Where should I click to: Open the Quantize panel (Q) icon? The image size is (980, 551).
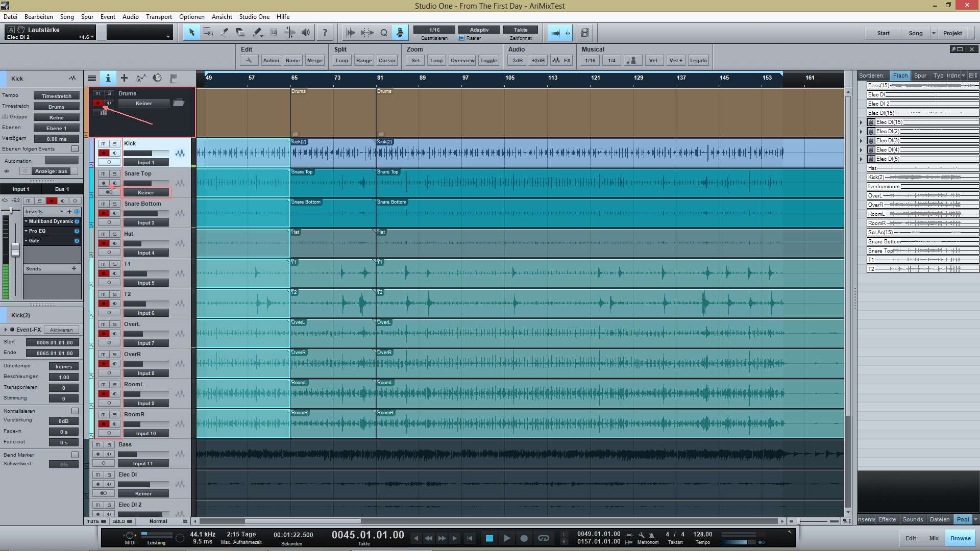[x=384, y=33]
